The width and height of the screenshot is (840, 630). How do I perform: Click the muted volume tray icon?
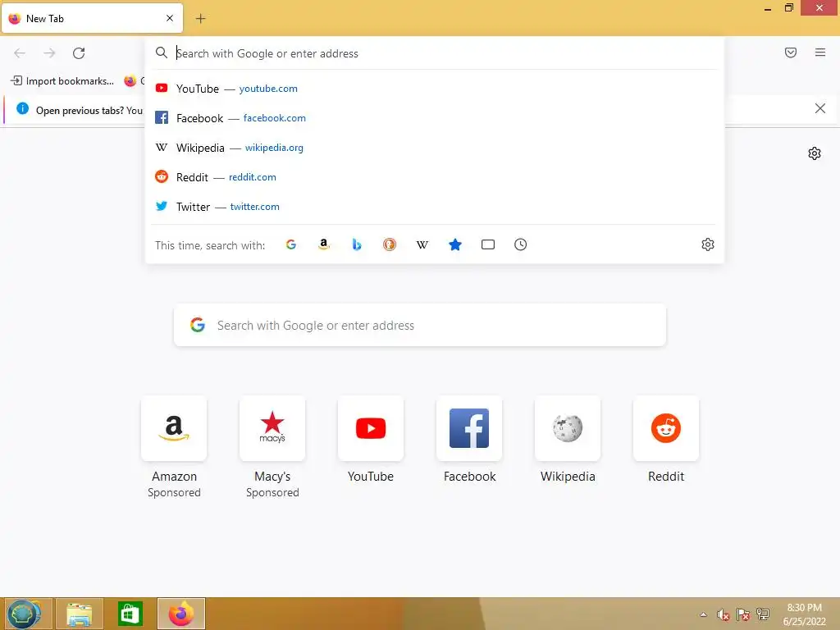(724, 614)
